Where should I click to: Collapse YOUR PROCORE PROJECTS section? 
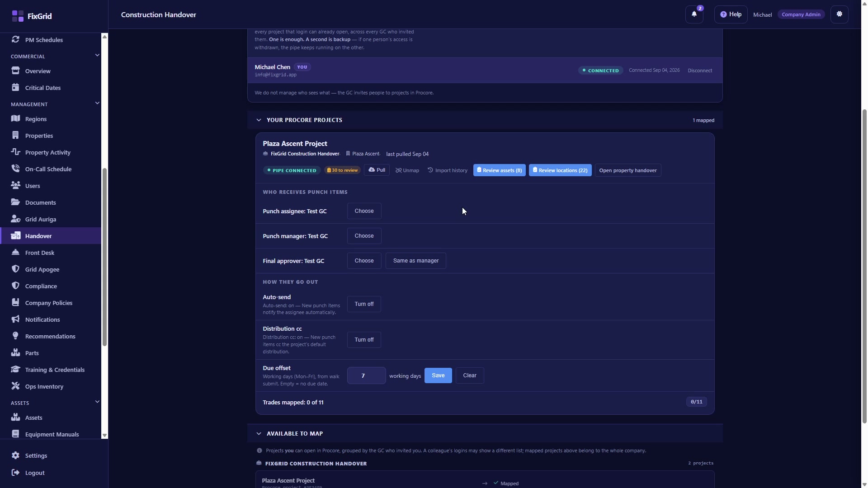(259, 120)
